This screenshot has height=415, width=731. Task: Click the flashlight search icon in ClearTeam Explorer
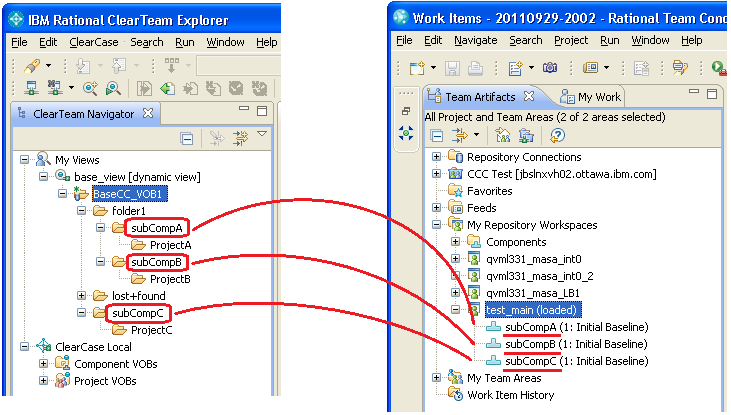(32, 66)
